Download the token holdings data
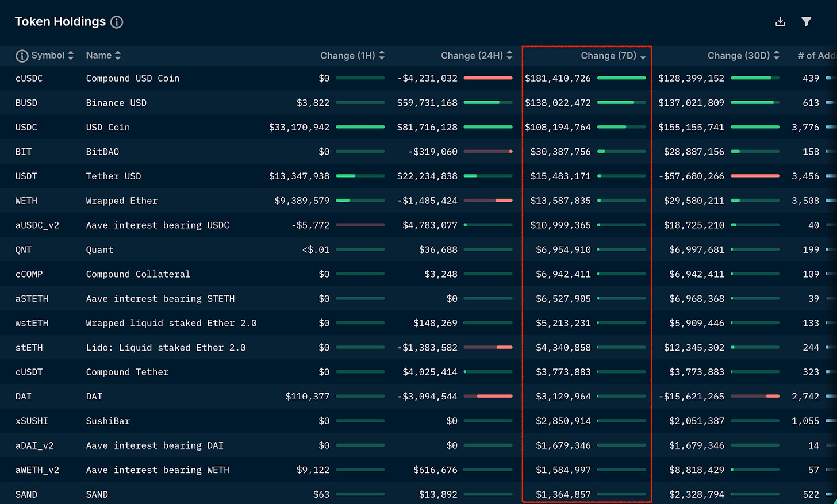Screen dimensions: 837x504 pyautogui.click(x=780, y=22)
